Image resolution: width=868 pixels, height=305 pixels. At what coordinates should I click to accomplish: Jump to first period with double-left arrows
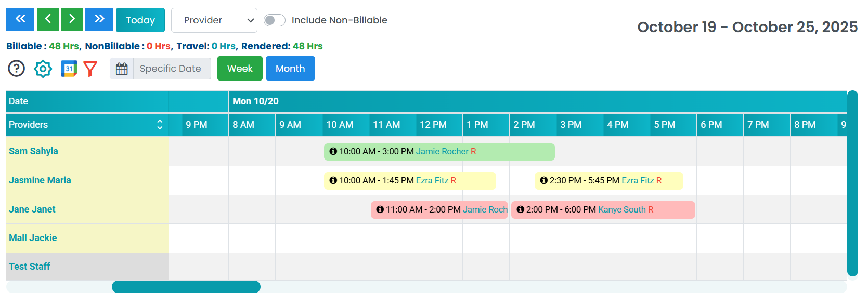click(20, 20)
